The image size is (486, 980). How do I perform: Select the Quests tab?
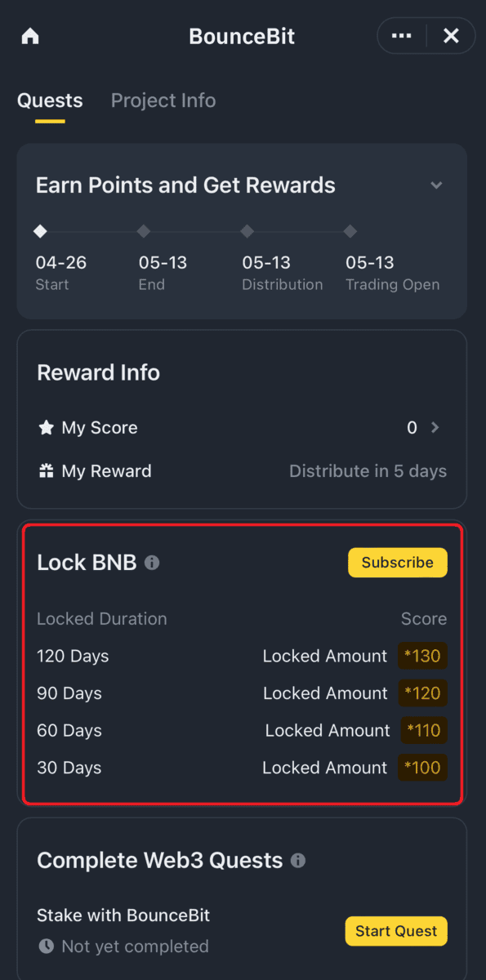[50, 100]
